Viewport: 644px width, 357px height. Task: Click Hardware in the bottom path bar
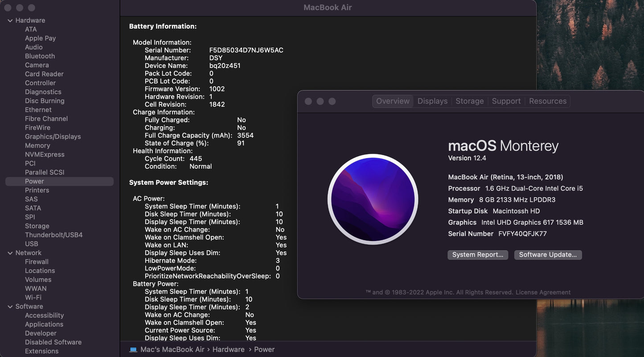(228, 349)
